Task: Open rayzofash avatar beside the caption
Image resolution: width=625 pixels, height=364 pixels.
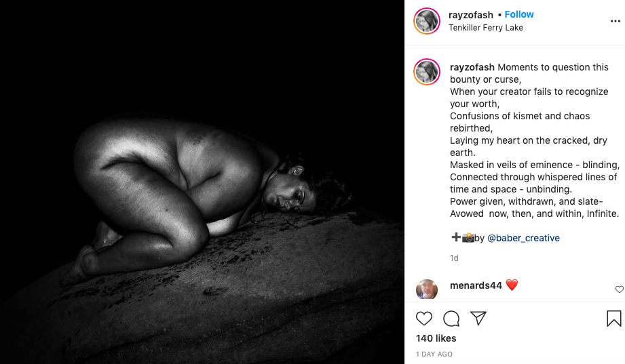Action: pos(426,72)
